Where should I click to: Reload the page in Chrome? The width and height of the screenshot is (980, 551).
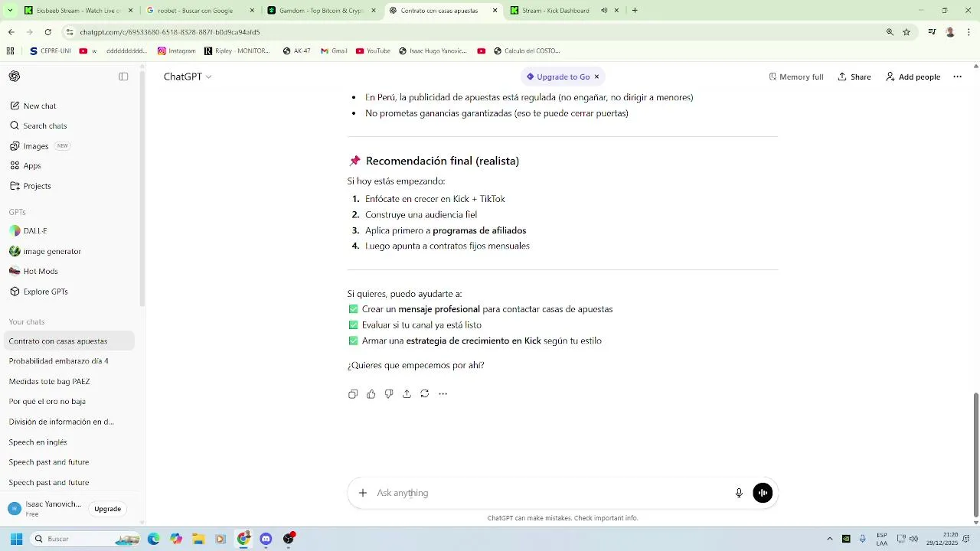point(48,32)
